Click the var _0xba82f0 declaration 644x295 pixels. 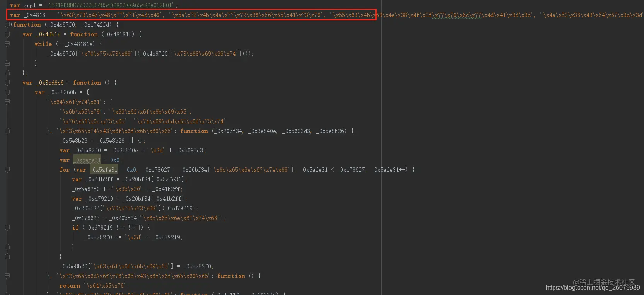pyautogui.click(x=133, y=150)
